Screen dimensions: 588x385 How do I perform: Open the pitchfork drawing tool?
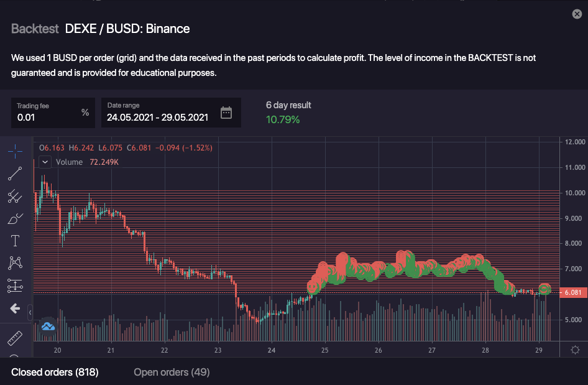click(x=15, y=197)
